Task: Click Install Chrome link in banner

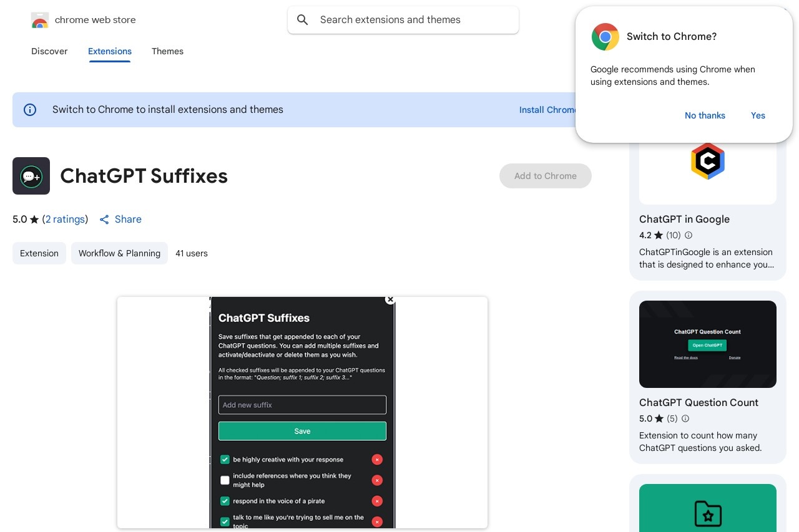Action: click(x=548, y=110)
